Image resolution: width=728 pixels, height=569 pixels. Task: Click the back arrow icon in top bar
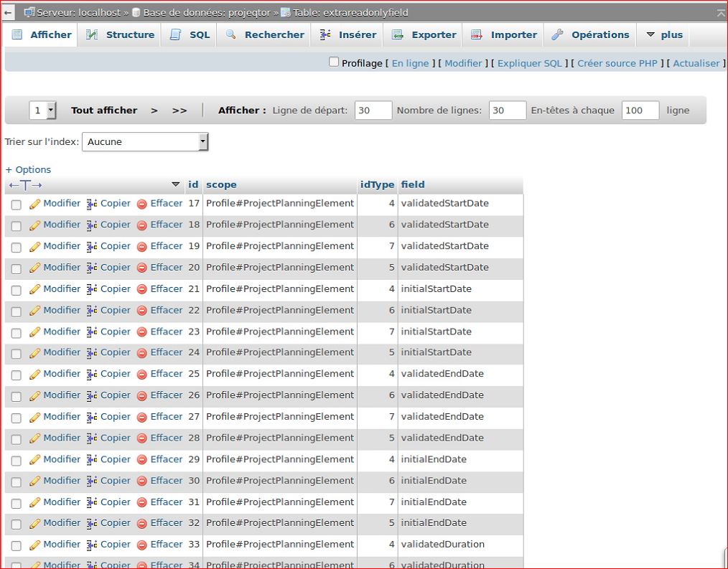[9, 12]
